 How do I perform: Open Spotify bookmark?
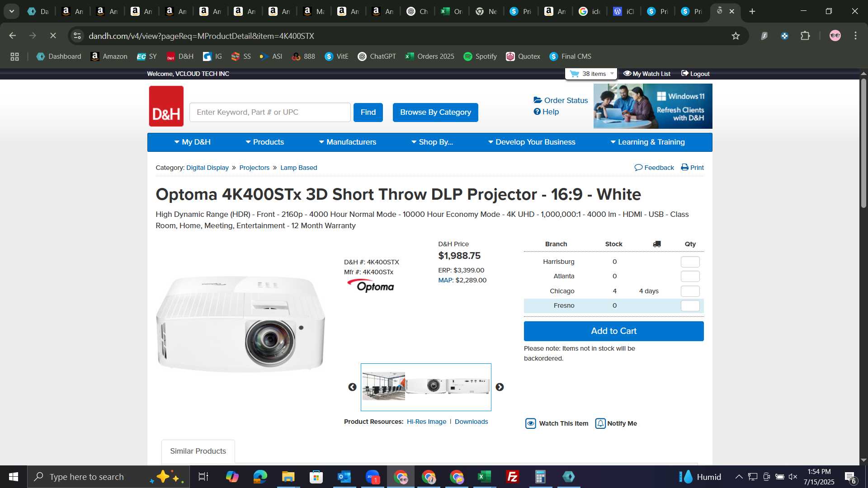[x=480, y=56]
